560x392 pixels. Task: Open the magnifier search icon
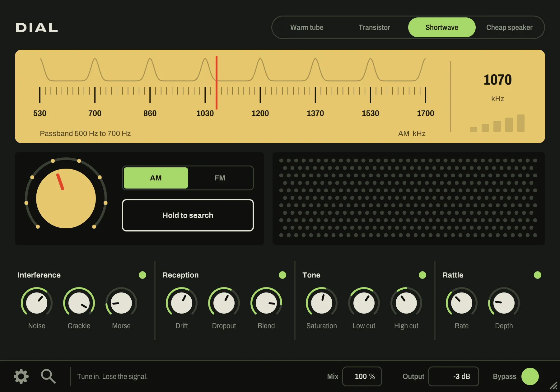coord(48,376)
